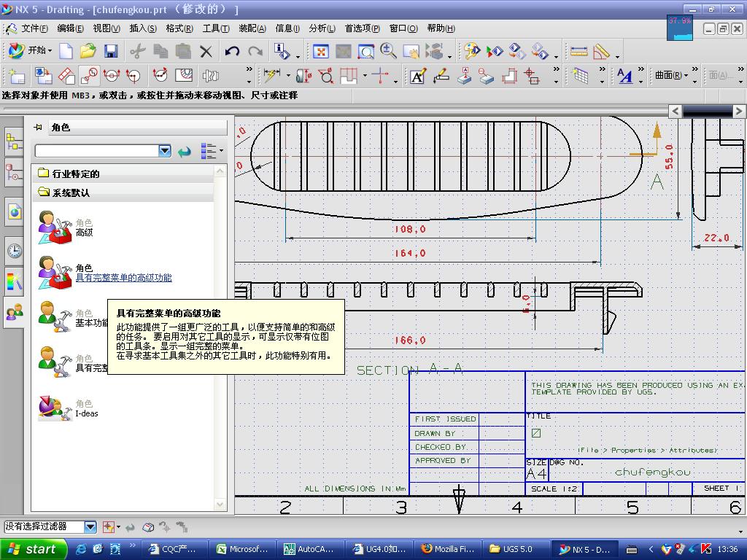Open the History clock tab in sidebar
Image resolution: width=747 pixels, height=560 pixels.
(14, 252)
